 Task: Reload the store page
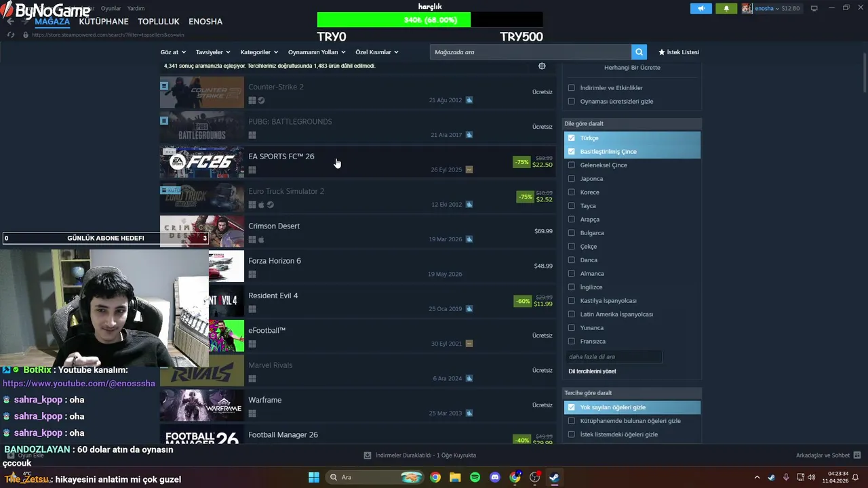11,35
